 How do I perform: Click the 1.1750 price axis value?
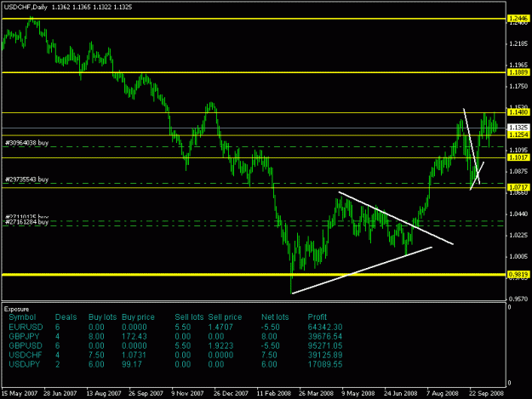click(518, 87)
